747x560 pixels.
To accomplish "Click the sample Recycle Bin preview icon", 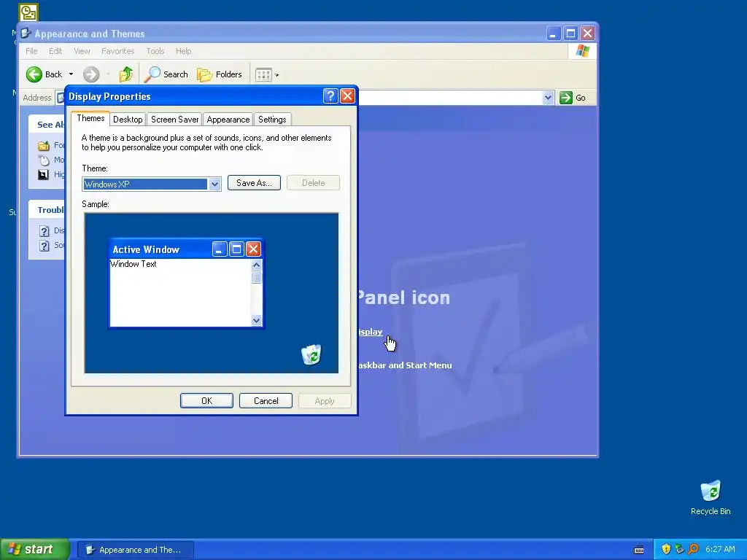I will (311, 355).
